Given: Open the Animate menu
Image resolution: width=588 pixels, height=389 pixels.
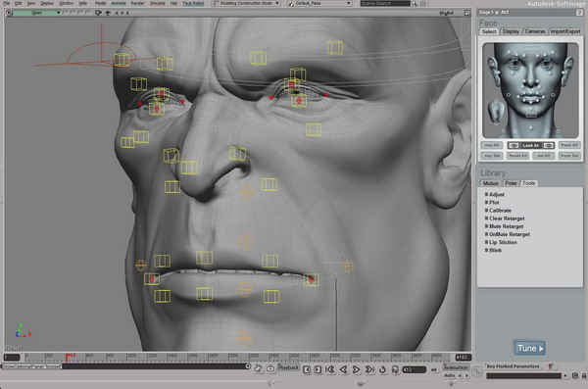Looking at the screenshot, I should 119,3.
